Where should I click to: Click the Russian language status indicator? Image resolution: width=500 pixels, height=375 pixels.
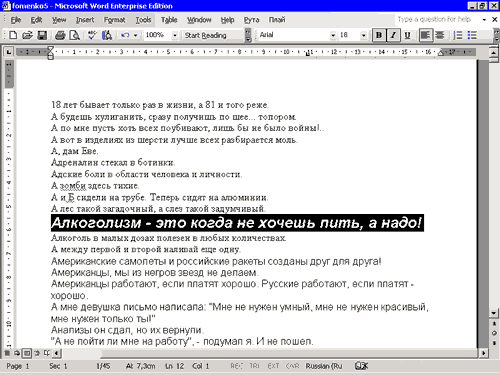pyautogui.click(x=324, y=366)
